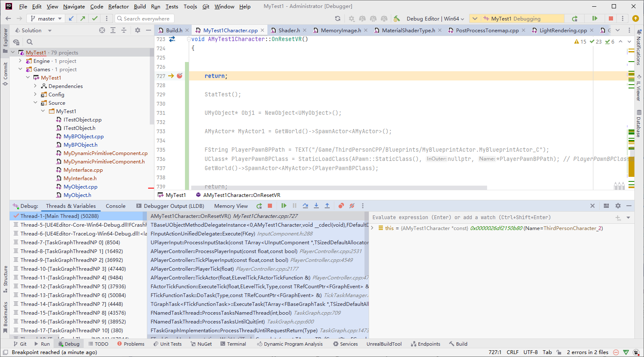Toggle the Commit tool window sidebar

5,74
